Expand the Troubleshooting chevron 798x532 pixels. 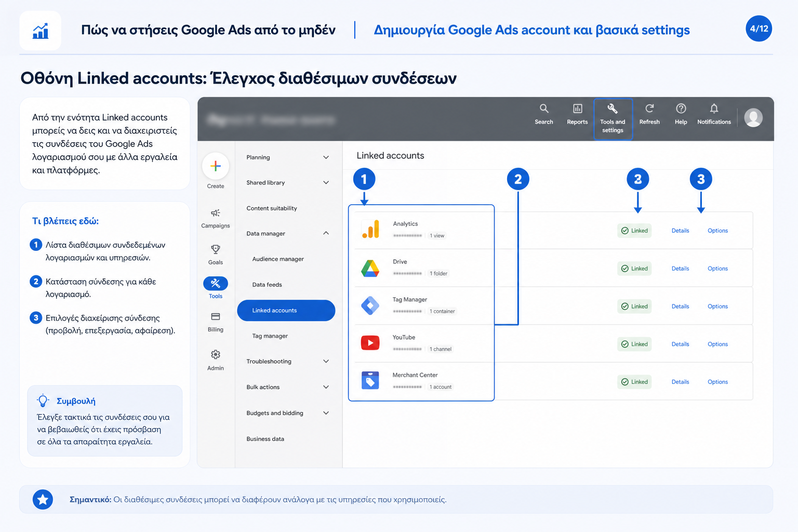click(326, 362)
